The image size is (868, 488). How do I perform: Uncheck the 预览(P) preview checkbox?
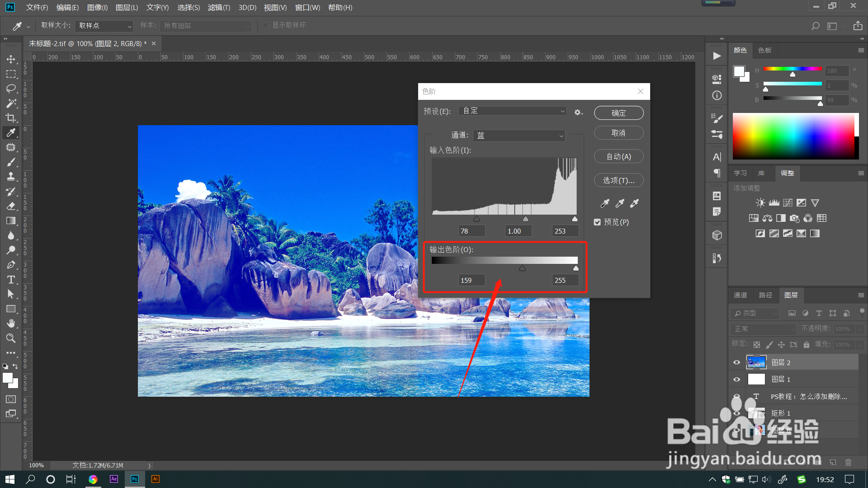click(597, 222)
